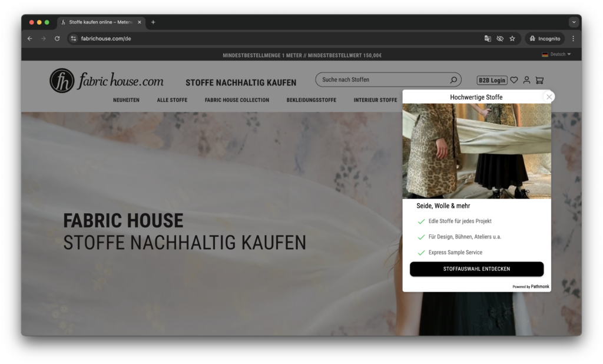Open Google Translate icon in the address bar
Screen dimensions: 603x364
(487, 38)
